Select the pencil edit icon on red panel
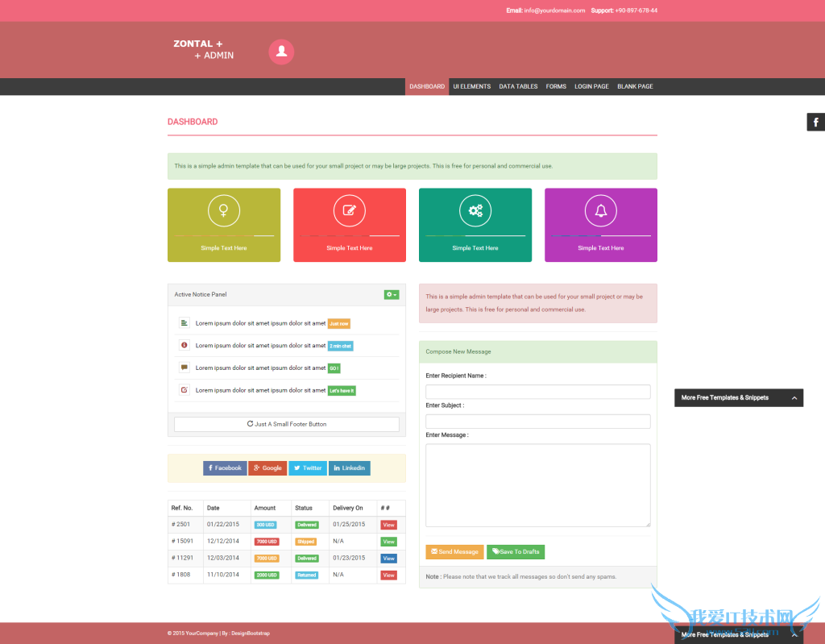 [350, 210]
